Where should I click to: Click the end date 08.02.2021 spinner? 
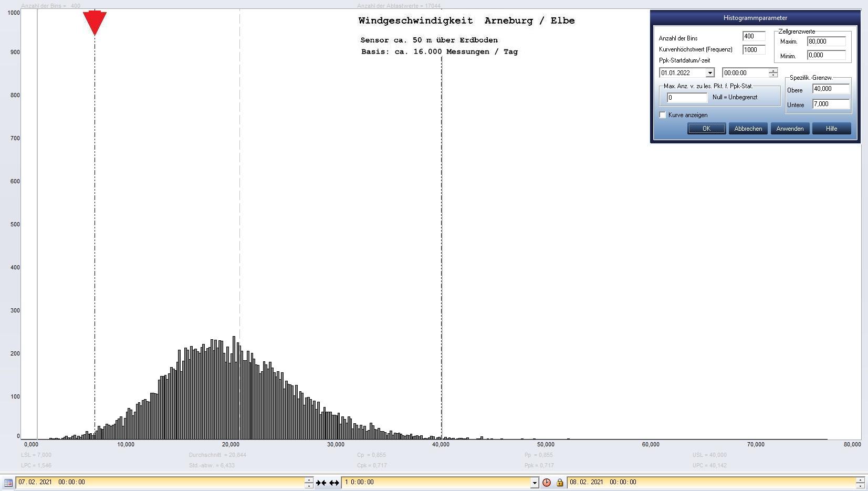tap(860, 482)
